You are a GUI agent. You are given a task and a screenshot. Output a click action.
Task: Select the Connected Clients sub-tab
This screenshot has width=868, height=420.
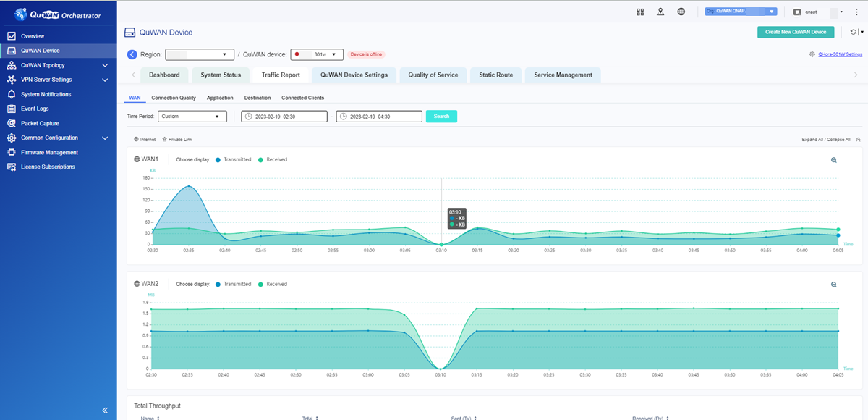click(x=303, y=98)
